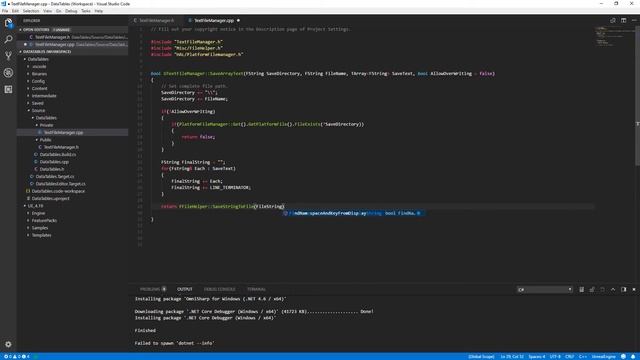The height and width of the screenshot is (360, 640).
Task: Open the View menu
Action: [x=47, y=11]
